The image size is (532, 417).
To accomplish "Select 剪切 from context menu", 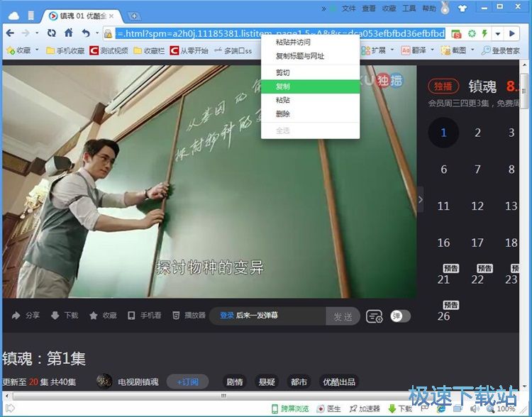I will (310, 72).
